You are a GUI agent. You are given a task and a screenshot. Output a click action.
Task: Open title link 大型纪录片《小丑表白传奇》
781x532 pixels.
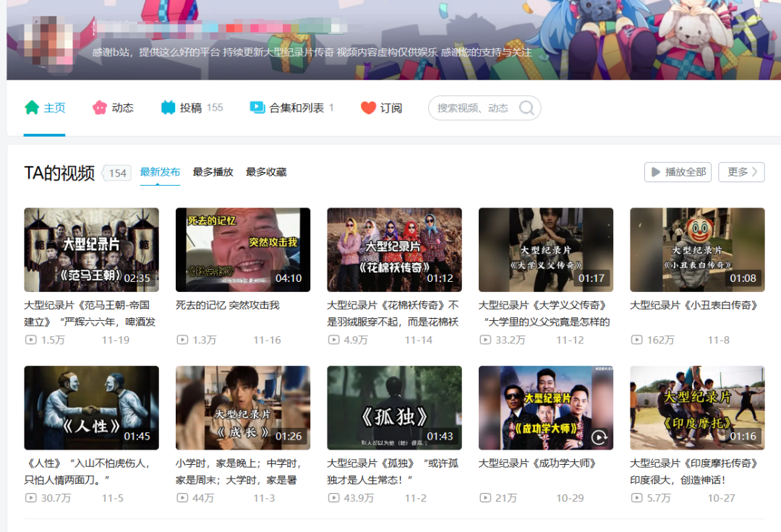(x=693, y=305)
